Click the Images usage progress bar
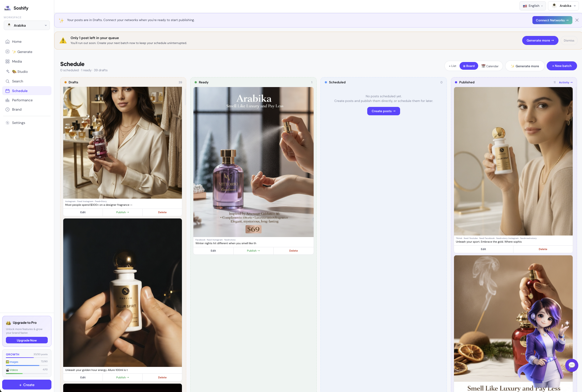The width and height of the screenshot is (582, 392). click(27, 366)
